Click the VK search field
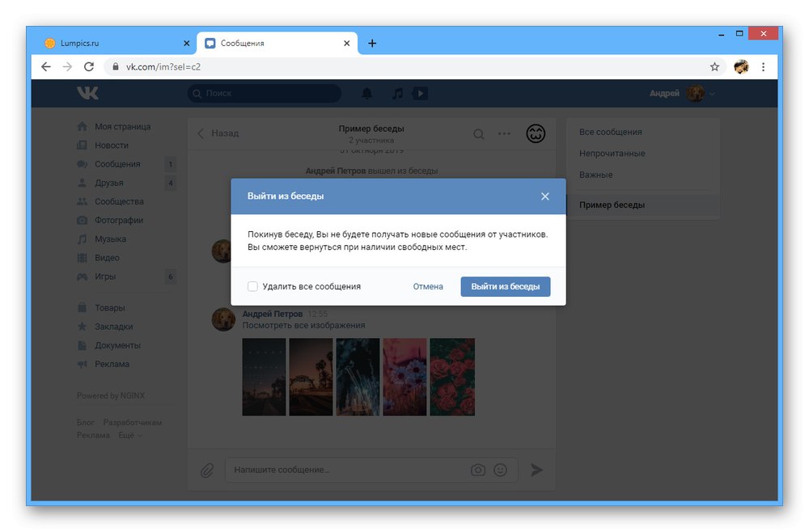The width and height of the screenshot is (809, 532). (x=265, y=93)
